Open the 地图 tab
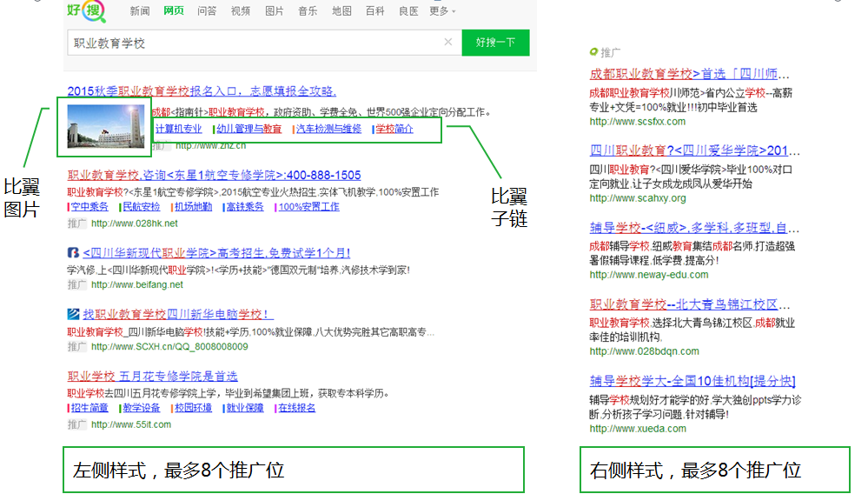 click(x=341, y=11)
